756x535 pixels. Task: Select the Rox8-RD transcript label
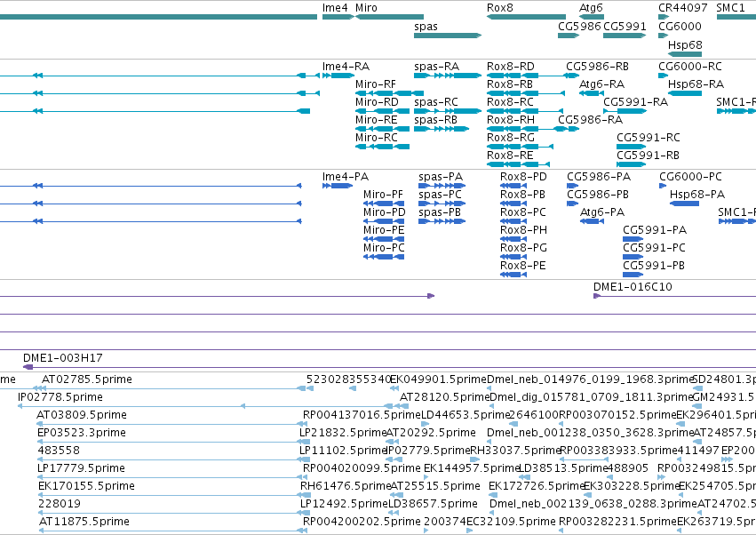pos(511,67)
